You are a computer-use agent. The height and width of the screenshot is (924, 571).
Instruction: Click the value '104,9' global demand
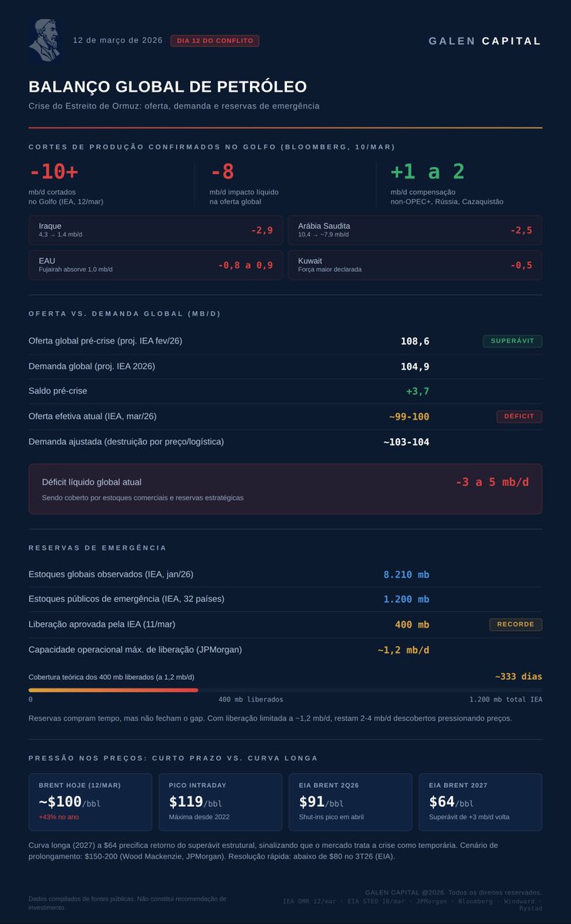coord(415,367)
